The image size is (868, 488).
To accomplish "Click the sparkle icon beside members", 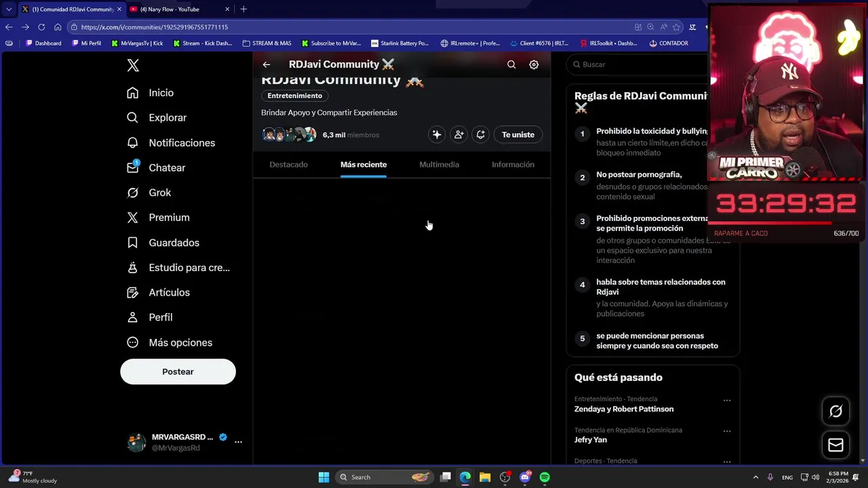I will click(x=437, y=135).
